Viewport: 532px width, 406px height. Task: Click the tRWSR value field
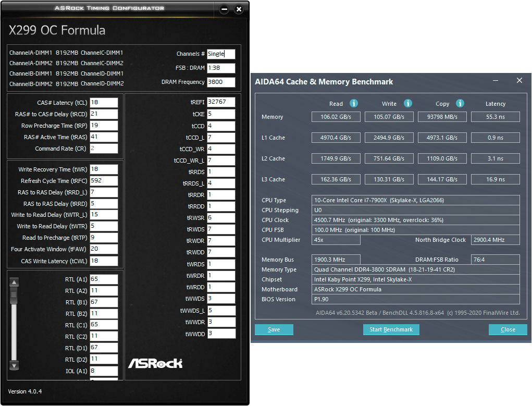coord(221,218)
